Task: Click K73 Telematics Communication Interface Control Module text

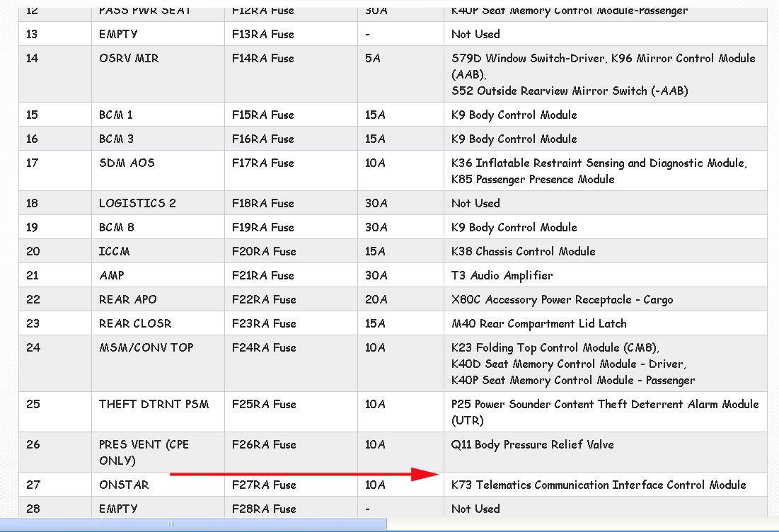Action: pyautogui.click(x=599, y=485)
